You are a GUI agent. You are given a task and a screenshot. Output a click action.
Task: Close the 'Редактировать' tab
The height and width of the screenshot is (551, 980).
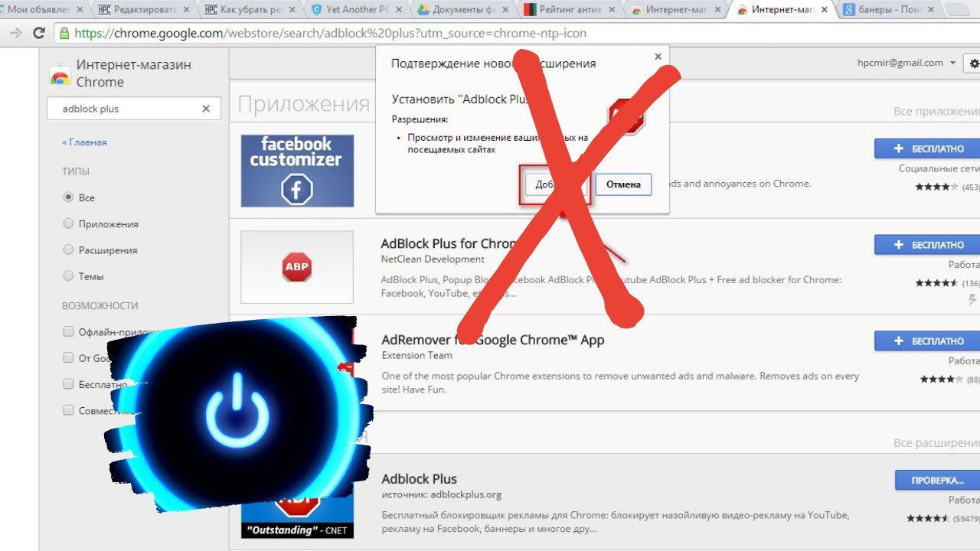tap(186, 10)
